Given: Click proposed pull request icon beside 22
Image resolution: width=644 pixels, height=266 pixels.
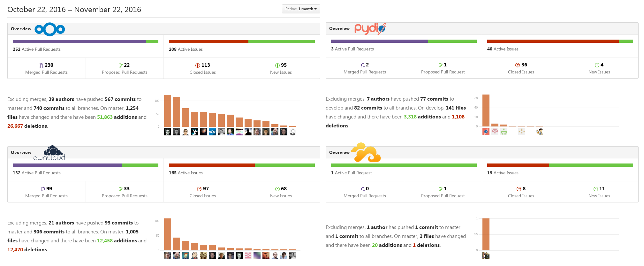Looking at the screenshot, I should pos(121,65).
